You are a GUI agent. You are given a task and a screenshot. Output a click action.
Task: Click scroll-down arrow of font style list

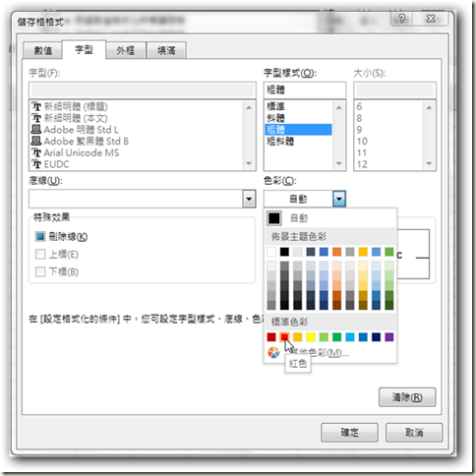point(339,163)
